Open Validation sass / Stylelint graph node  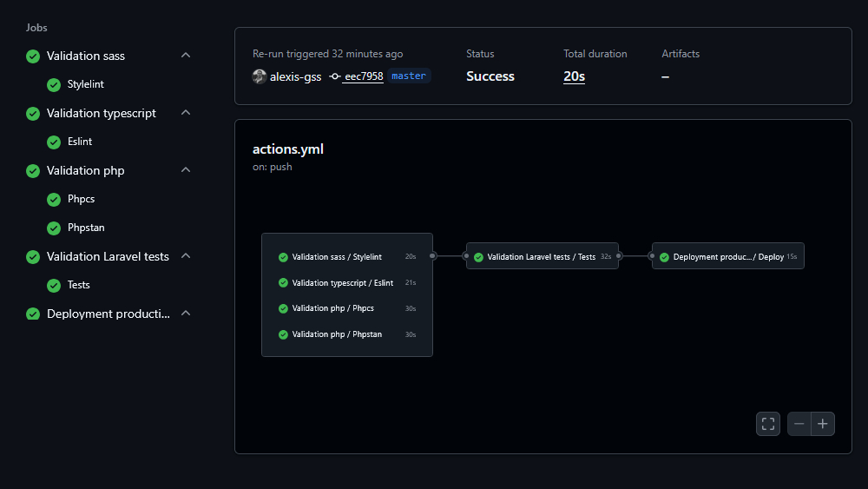(x=347, y=257)
